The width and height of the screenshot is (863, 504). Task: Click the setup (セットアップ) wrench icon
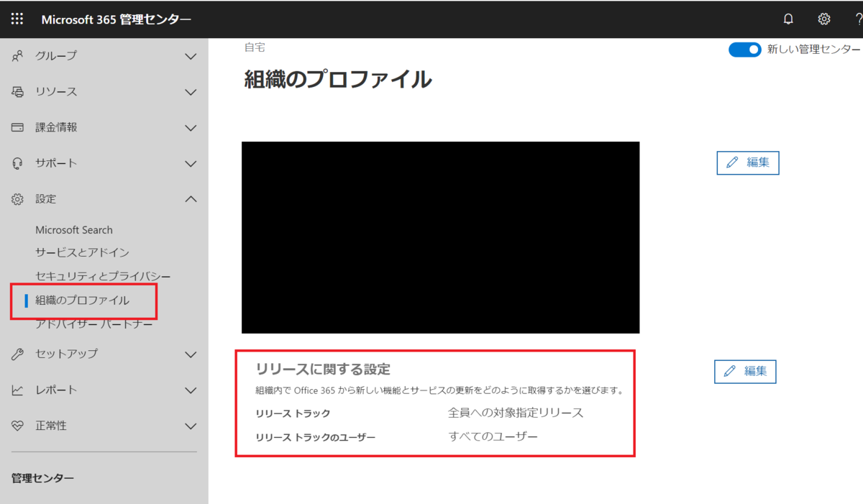(x=18, y=354)
